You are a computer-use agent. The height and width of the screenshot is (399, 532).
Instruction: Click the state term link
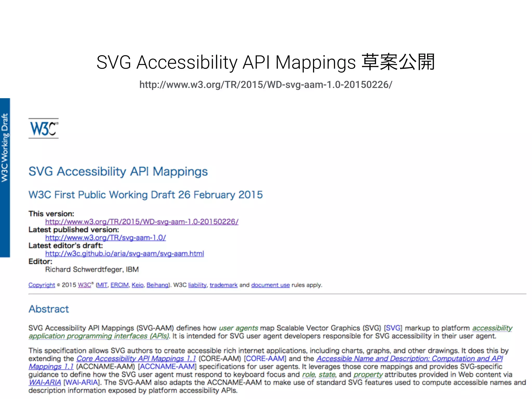327,375
